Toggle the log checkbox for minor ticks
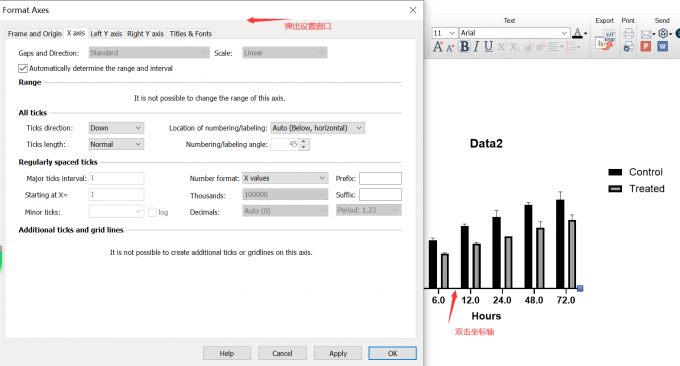 152,212
